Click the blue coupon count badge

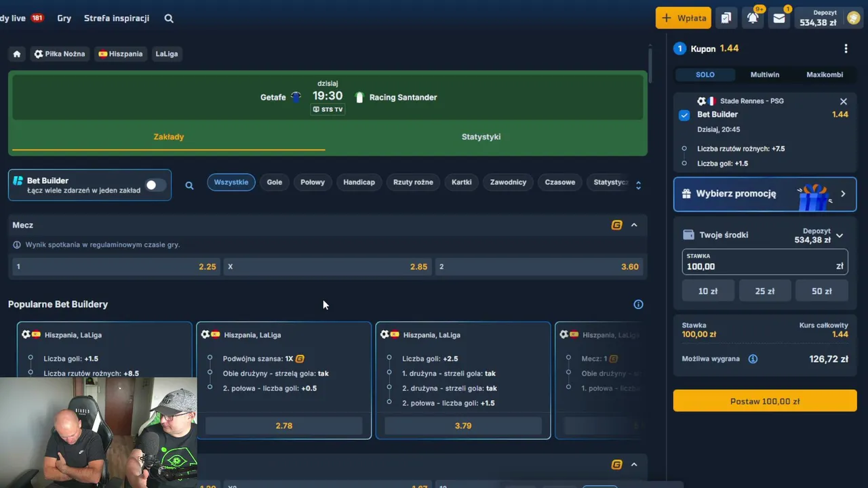[679, 49]
